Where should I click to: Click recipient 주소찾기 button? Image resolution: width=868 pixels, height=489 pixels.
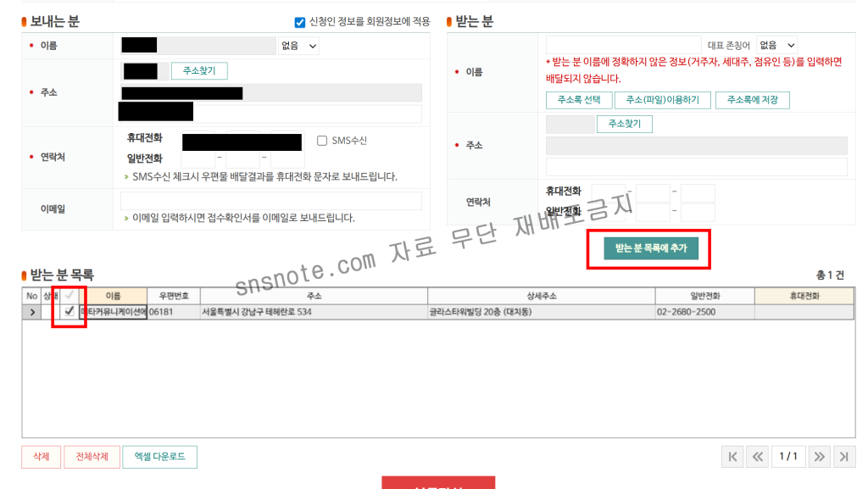[x=625, y=124]
